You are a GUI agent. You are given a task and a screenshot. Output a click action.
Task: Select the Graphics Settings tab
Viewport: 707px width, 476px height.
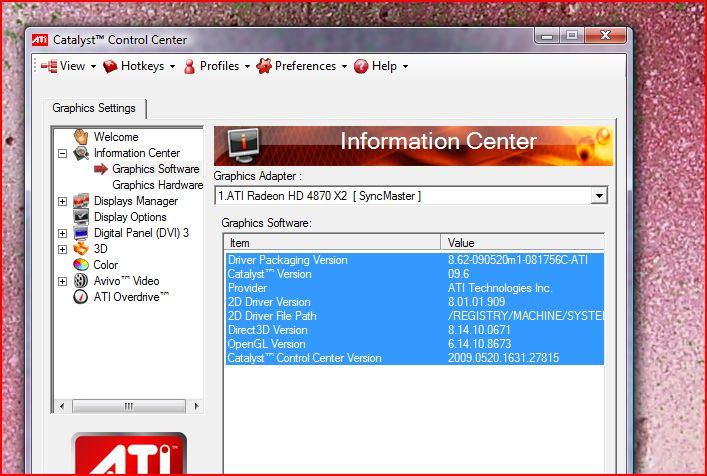coord(94,108)
